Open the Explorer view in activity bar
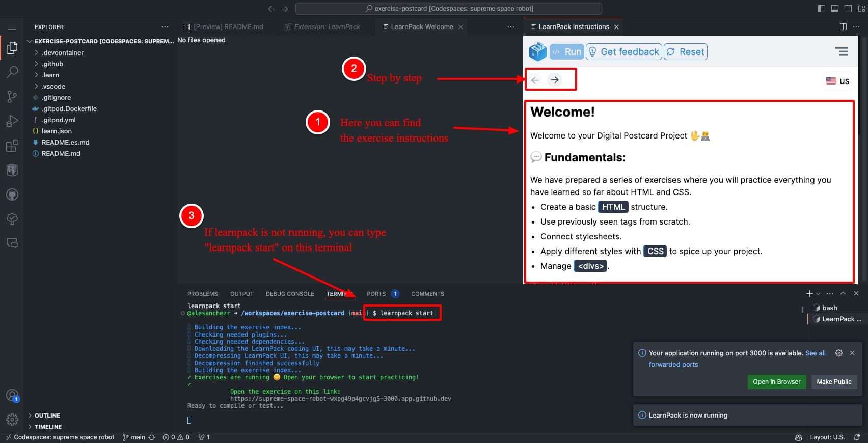This screenshot has width=868, height=443. 12,48
